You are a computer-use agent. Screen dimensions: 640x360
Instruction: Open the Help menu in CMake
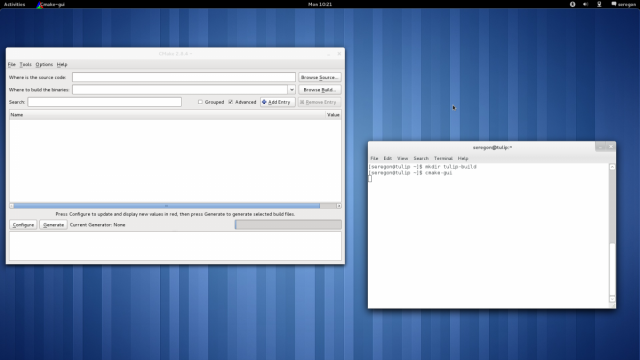[x=62, y=64]
